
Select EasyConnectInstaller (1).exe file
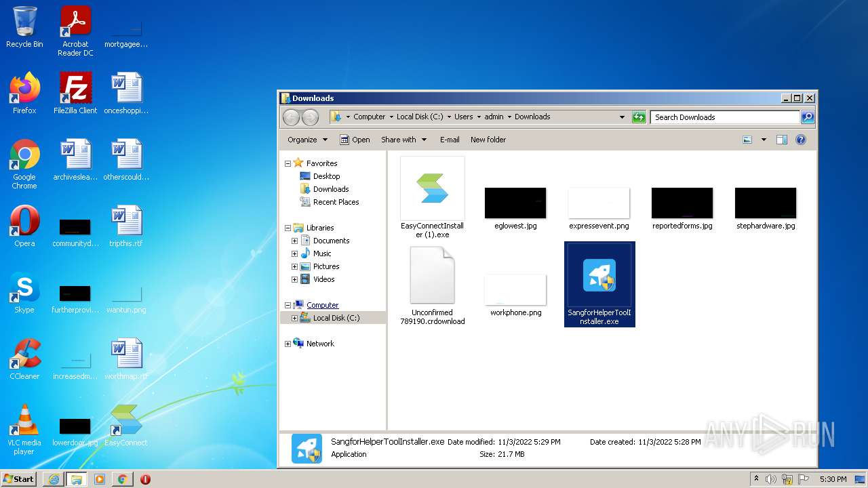(433, 198)
